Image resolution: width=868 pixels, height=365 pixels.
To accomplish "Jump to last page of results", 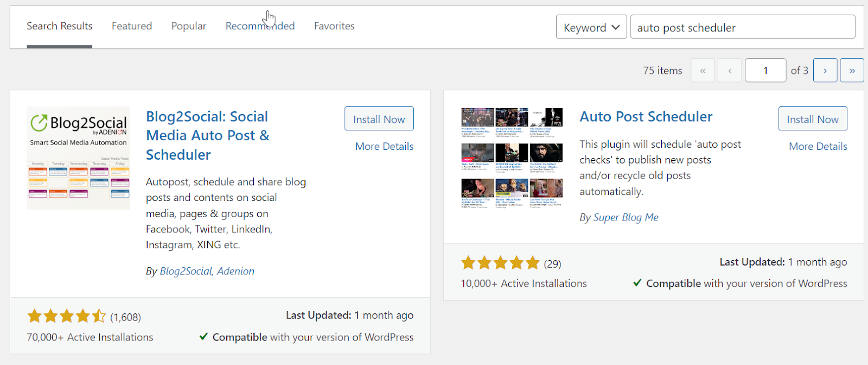I will pos(852,70).
